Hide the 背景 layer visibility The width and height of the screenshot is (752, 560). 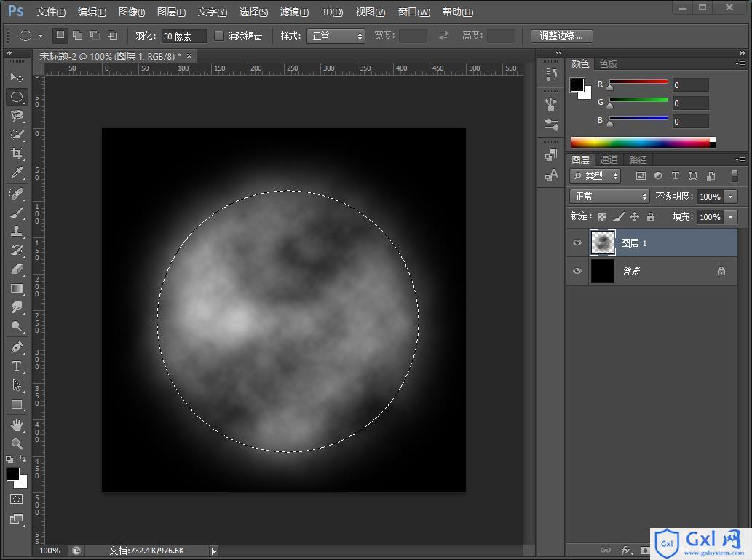click(577, 271)
